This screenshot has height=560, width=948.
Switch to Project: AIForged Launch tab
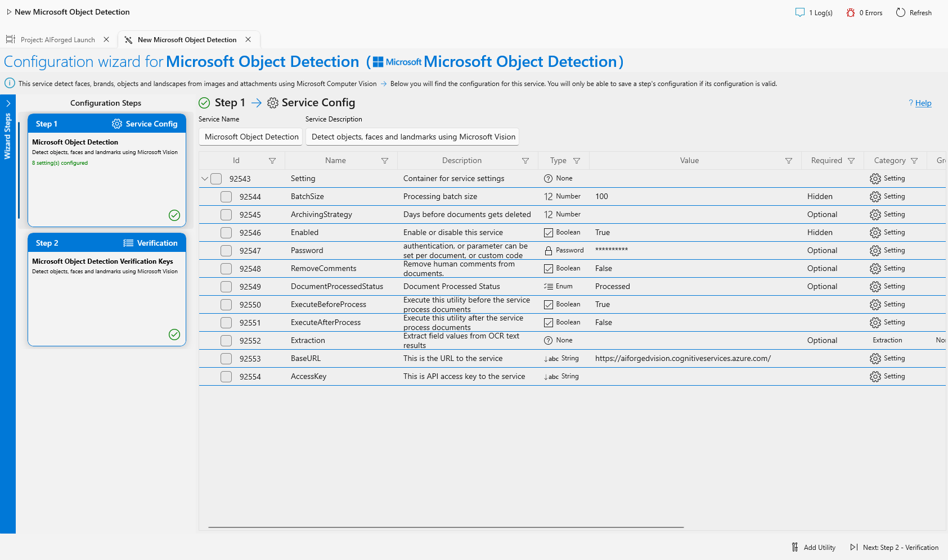[57, 40]
